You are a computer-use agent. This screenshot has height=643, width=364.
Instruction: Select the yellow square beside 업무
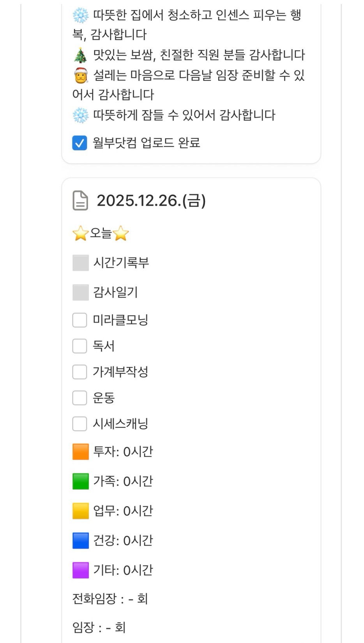point(81,511)
